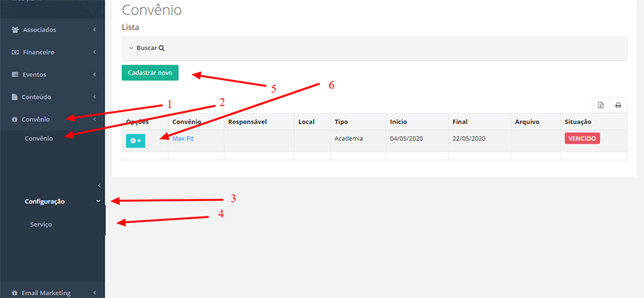Open the Convênio parent menu in sidebar
The height and width of the screenshot is (298, 644).
36,119
